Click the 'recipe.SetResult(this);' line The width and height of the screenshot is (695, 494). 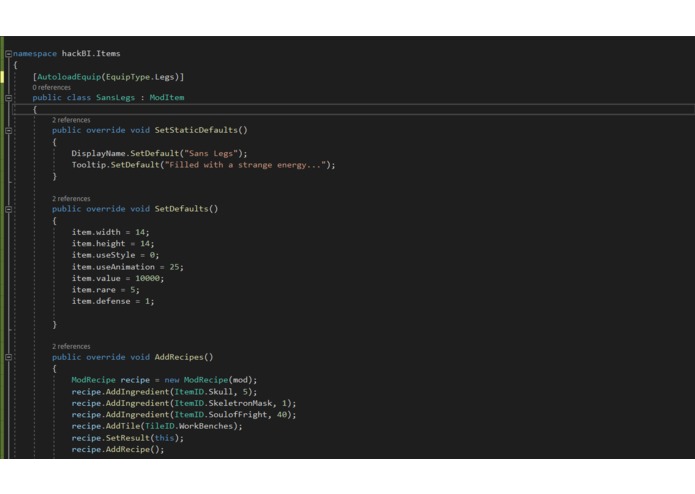[128, 438]
